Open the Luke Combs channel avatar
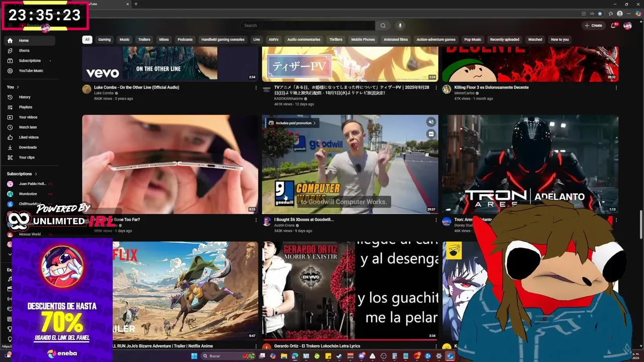This screenshot has height=362, width=644. pyautogui.click(x=87, y=89)
